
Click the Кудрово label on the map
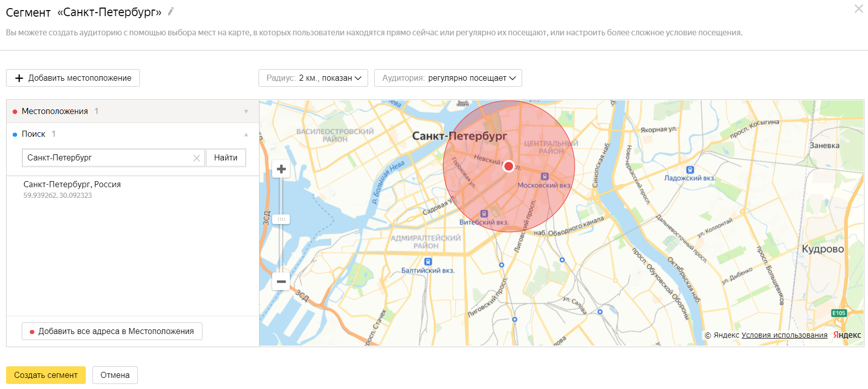pos(823,249)
